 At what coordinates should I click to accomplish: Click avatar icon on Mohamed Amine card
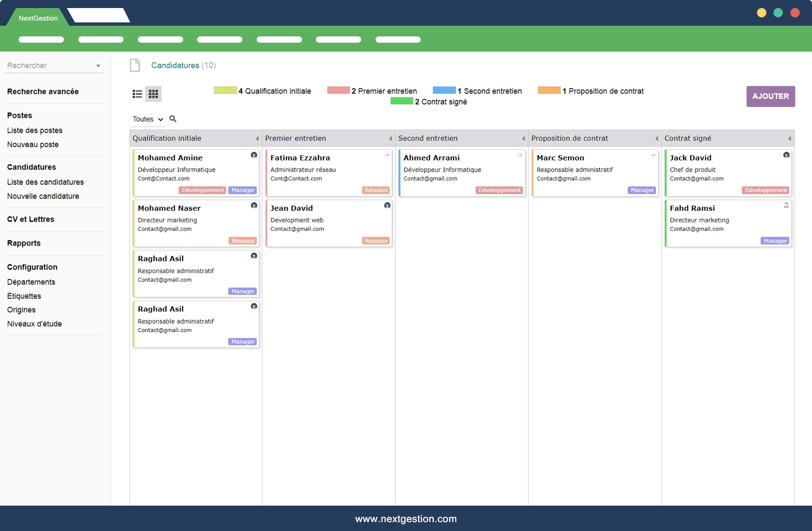coord(254,155)
